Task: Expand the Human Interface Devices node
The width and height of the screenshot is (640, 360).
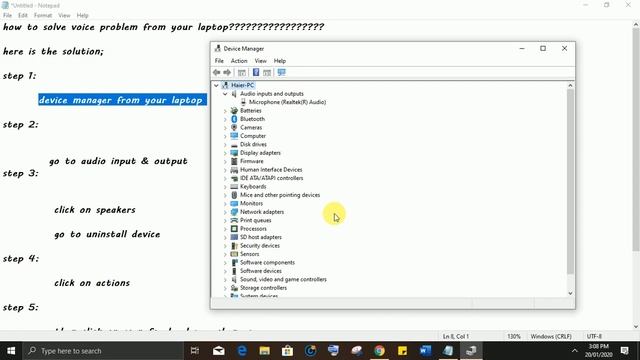Action: coord(225,170)
